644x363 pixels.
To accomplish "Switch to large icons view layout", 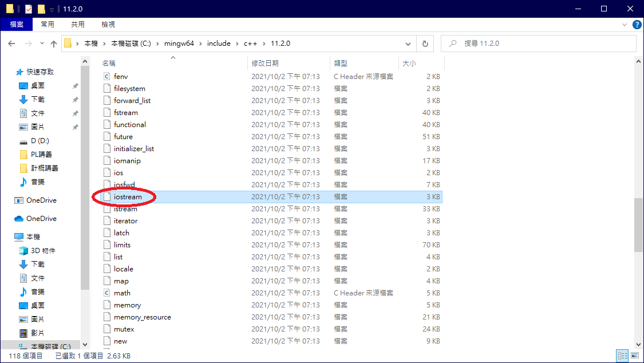I will pyautogui.click(x=635, y=356).
